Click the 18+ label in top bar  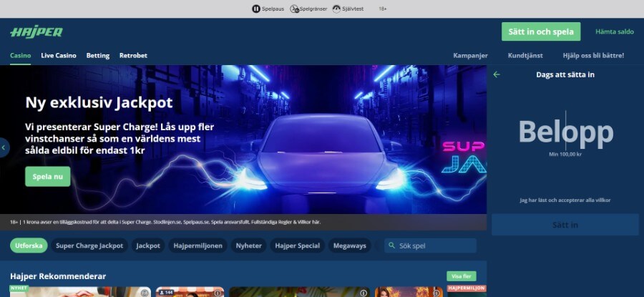[x=382, y=9]
